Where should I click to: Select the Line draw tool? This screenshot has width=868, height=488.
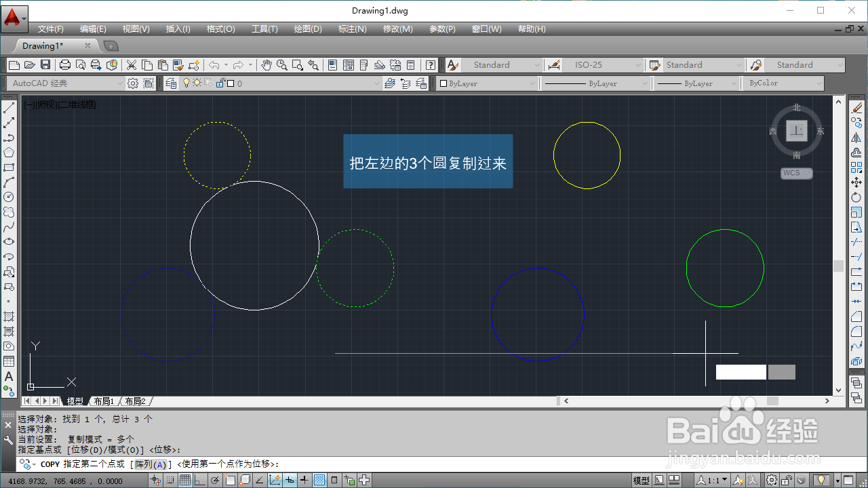point(9,108)
